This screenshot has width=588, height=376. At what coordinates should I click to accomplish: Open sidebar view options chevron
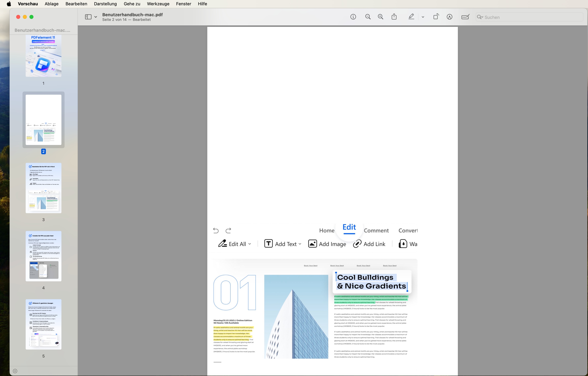(x=96, y=17)
